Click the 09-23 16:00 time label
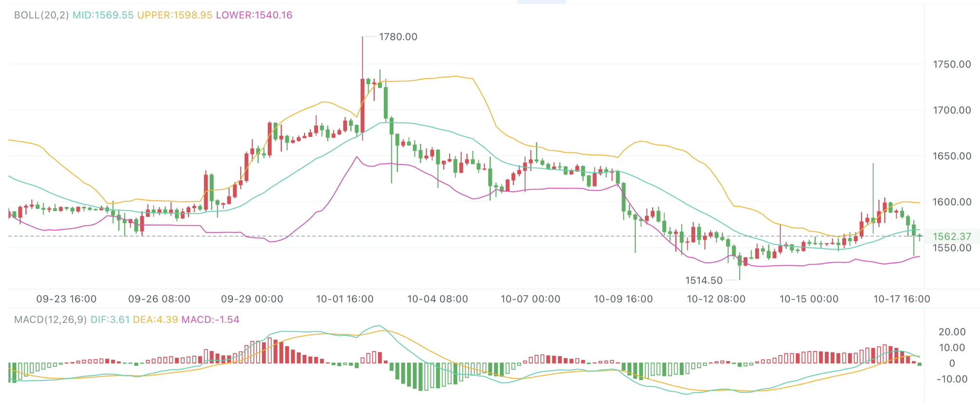This screenshot has height=403, width=980. coord(66,299)
